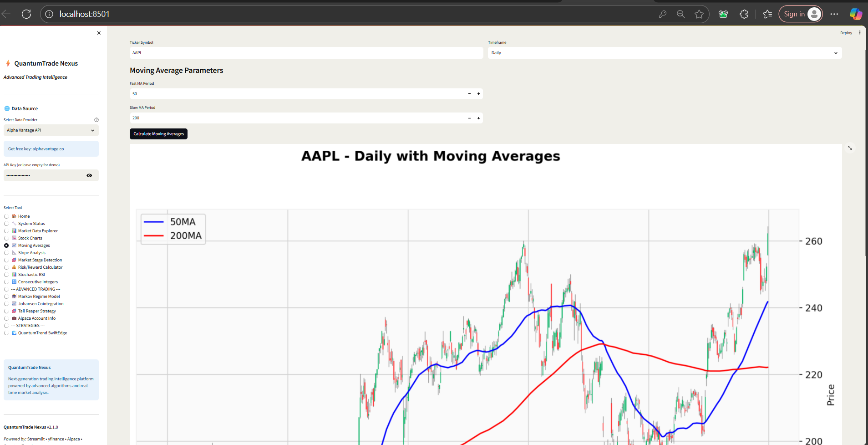The height and width of the screenshot is (445, 868).
Task: Select Market Stage Detection tool
Action: pyautogui.click(x=6, y=260)
